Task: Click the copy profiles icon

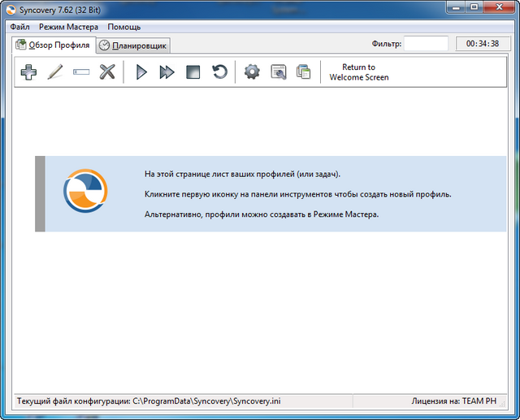Action: pos(304,73)
